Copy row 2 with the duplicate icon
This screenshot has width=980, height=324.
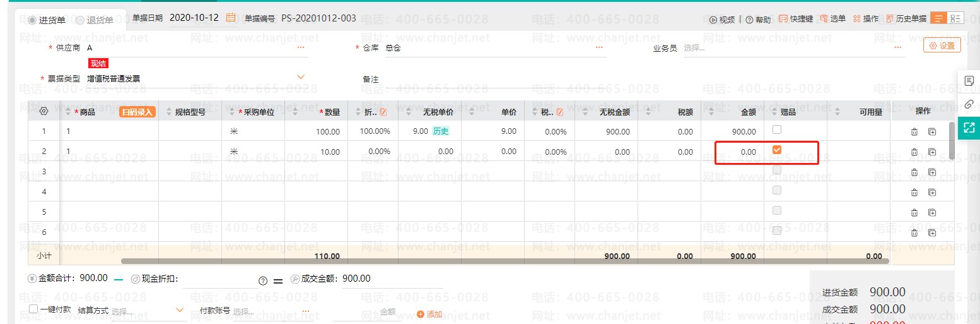pyautogui.click(x=932, y=152)
